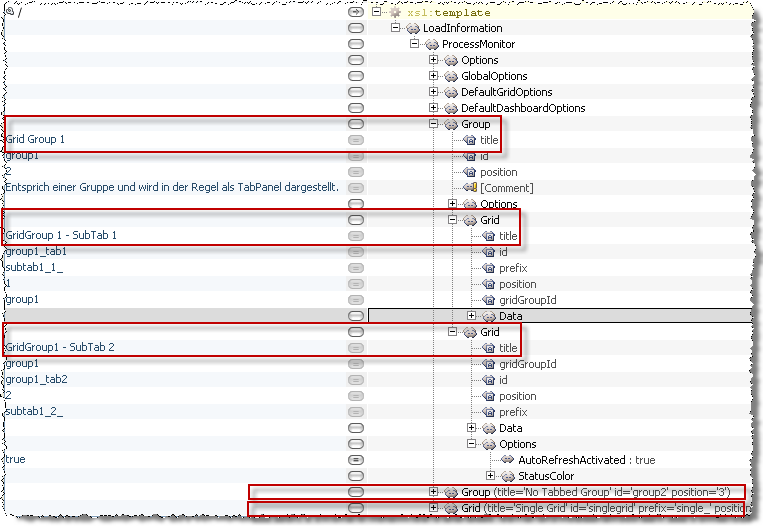Collapse the Options node containing AutoRefreshActivated
Screen dimensions: 763x526
pyautogui.click(x=471, y=444)
